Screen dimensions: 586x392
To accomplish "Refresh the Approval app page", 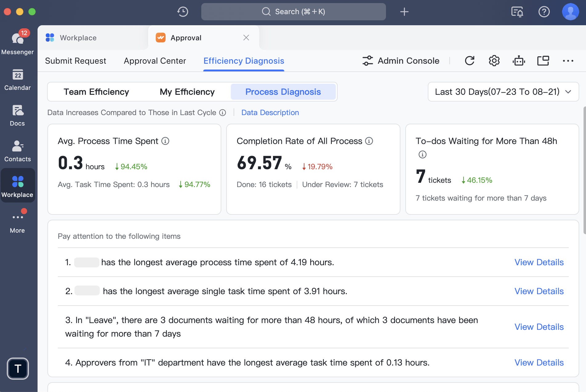I will click(470, 61).
